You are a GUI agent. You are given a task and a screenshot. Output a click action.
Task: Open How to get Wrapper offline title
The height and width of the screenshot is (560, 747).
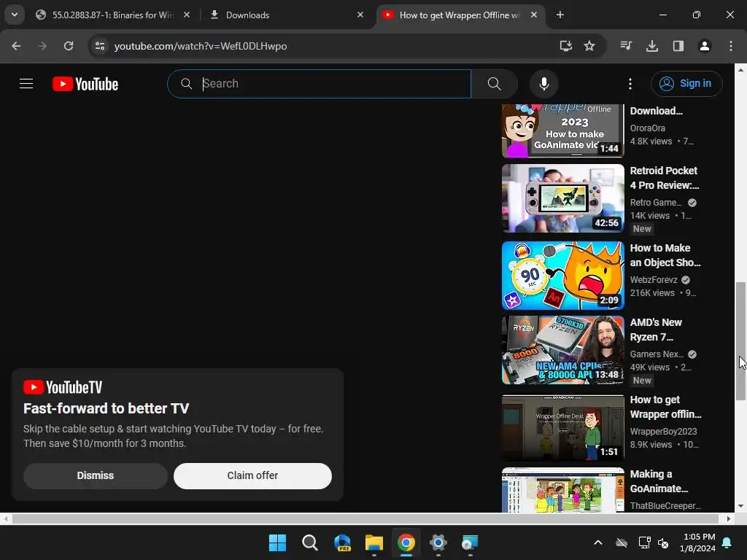tap(666, 407)
